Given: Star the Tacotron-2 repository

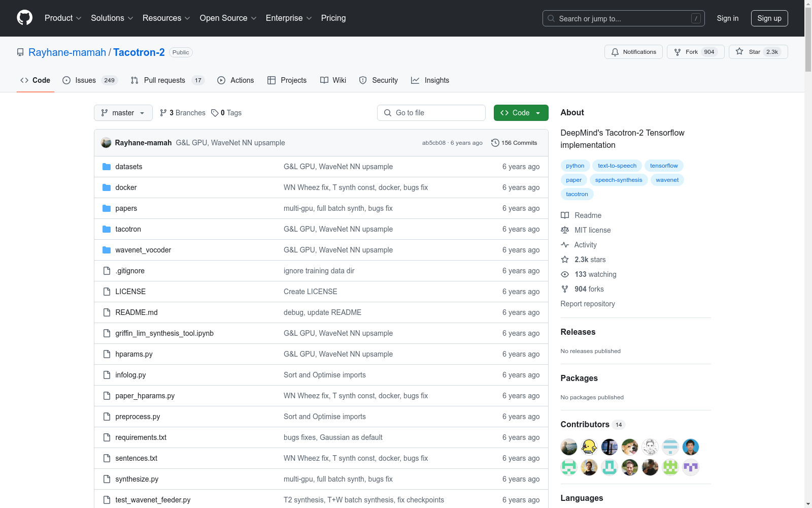Looking at the screenshot, I should tap(758, 52).
